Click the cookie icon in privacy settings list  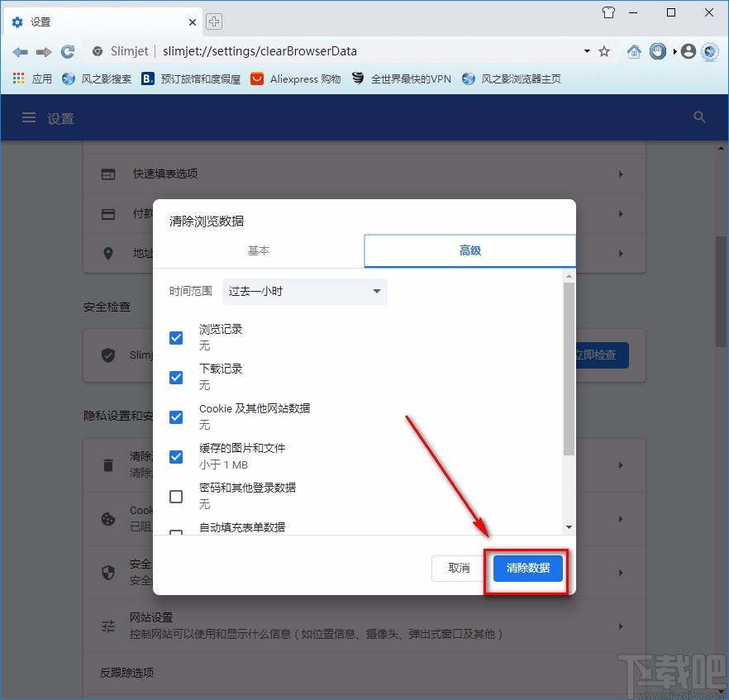click(x=107, y=519)
